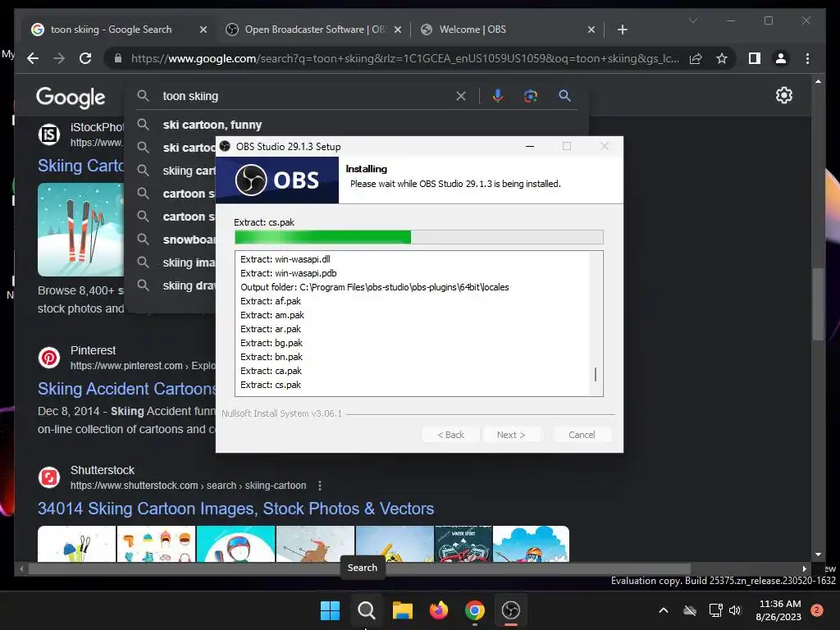Open Skiing Cartoon iStock result link
Viewport: 840px width, 630px height.
[80, 166]
